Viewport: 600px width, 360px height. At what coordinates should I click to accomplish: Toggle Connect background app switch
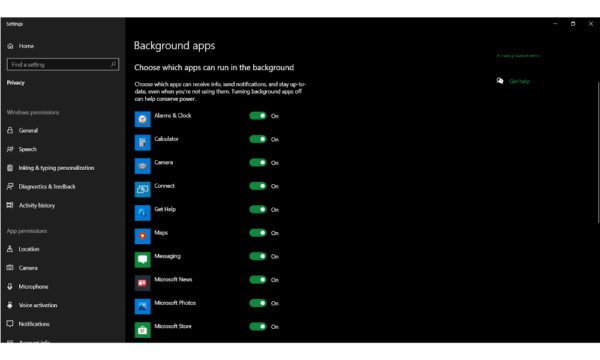click(258, 186)
